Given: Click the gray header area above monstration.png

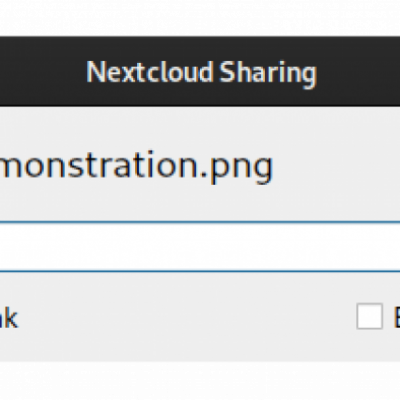Looking at the screenshot, I should (x=200, y=127).
